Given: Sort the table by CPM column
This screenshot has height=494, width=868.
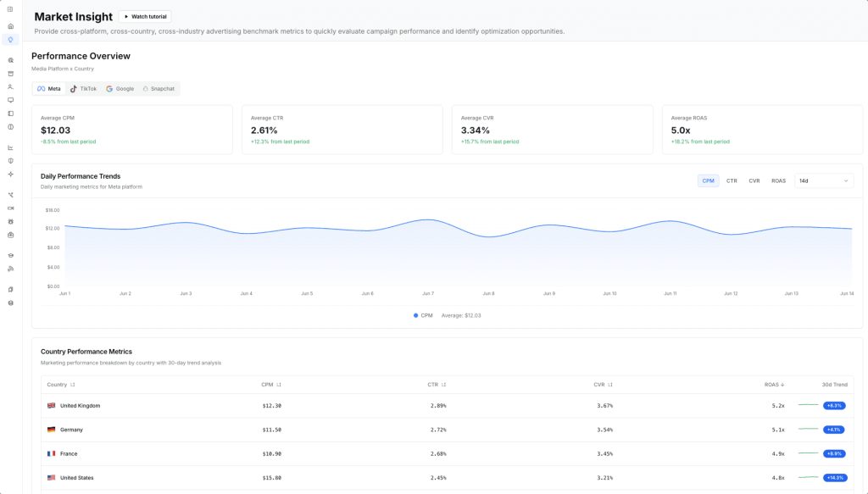Looking at the screenshot, I should click(271, 385).
